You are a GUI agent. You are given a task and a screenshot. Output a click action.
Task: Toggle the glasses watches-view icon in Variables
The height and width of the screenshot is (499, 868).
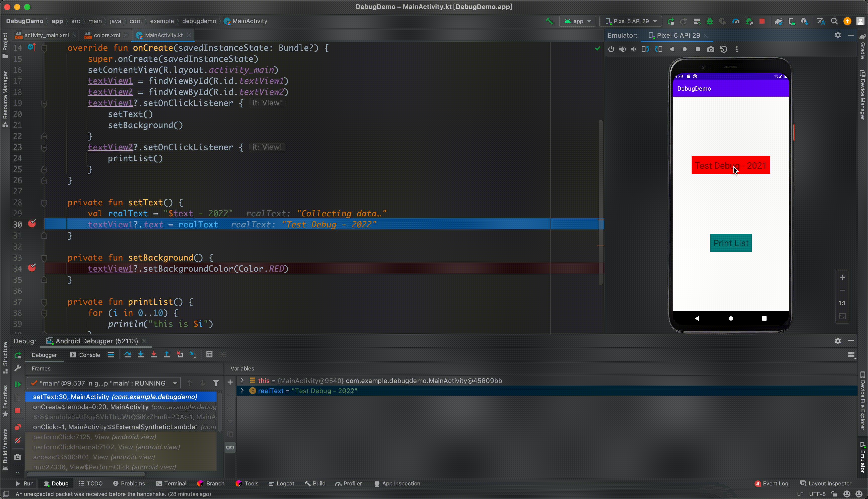click(x=230, y=447)
